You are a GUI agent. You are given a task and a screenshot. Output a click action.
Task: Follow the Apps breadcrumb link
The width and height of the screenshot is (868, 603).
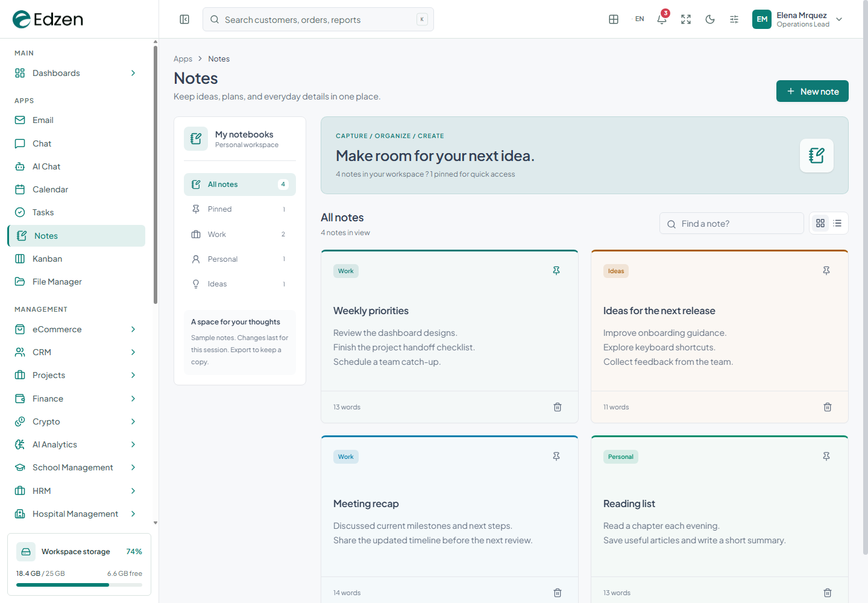click(x=183, y=58)
